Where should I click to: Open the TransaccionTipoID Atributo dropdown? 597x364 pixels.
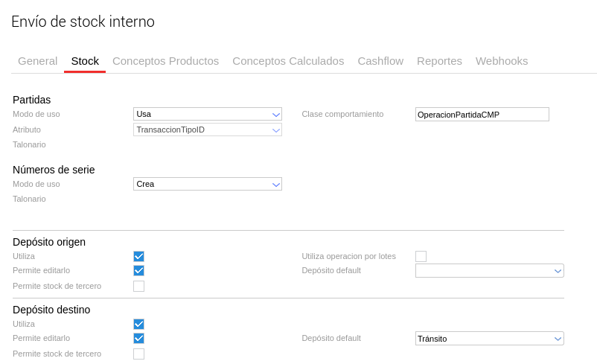(x=207, y=130)
